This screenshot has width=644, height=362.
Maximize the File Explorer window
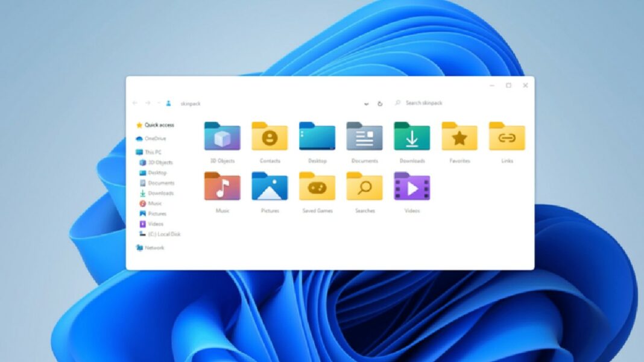point(508,86)
